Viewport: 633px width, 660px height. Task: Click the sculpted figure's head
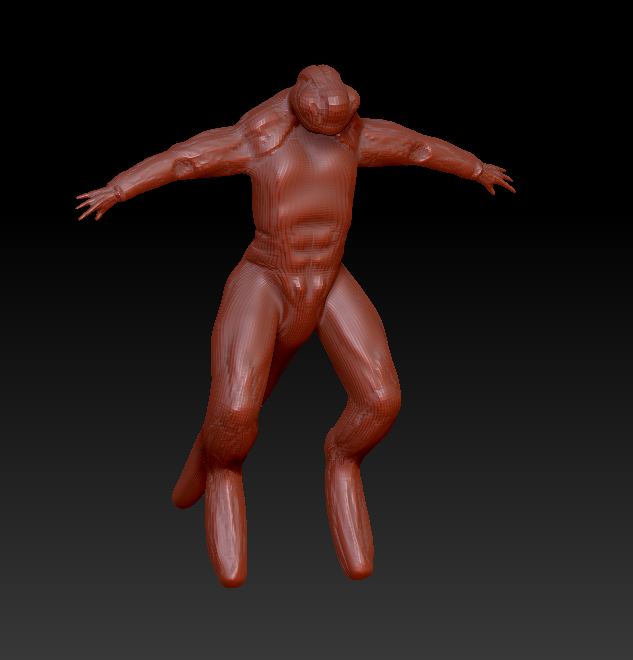pos(325,100)
